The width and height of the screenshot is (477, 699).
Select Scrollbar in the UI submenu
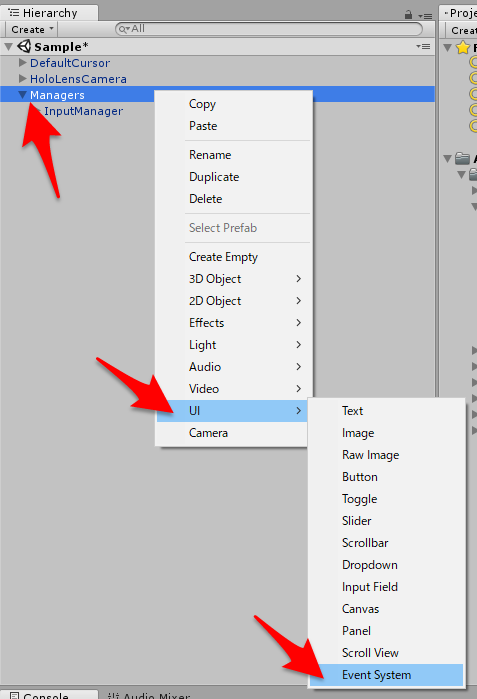click(386, 543)
